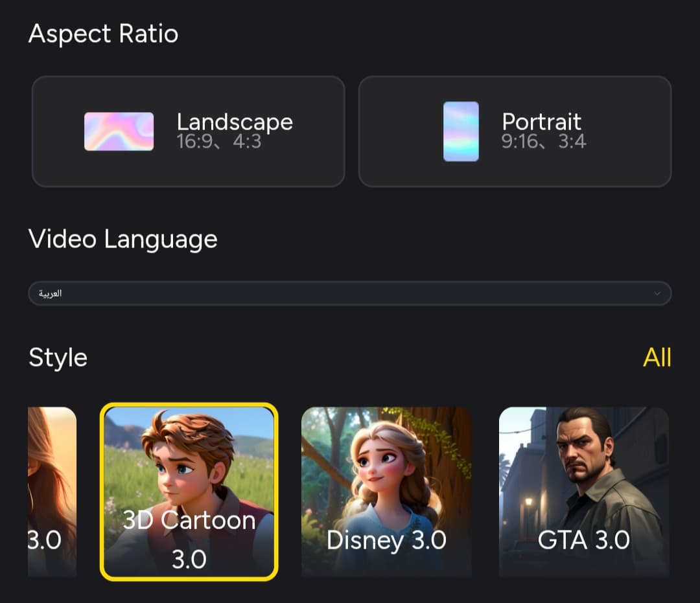The image size is (700, 603).
Task: Expand the language list via chevron arrow
Action: click(657, 293)
